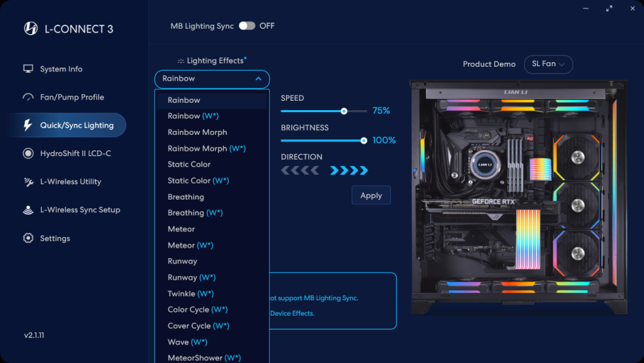Screen dimensions: 644x363
Task: Select Static Color from effects list
Action: pyautogui.click(x=189, y=164)
